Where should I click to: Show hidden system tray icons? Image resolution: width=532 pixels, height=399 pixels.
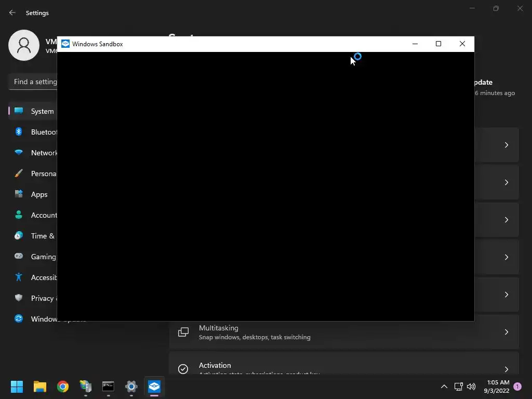pyautogui.click(x=444, y=387)
